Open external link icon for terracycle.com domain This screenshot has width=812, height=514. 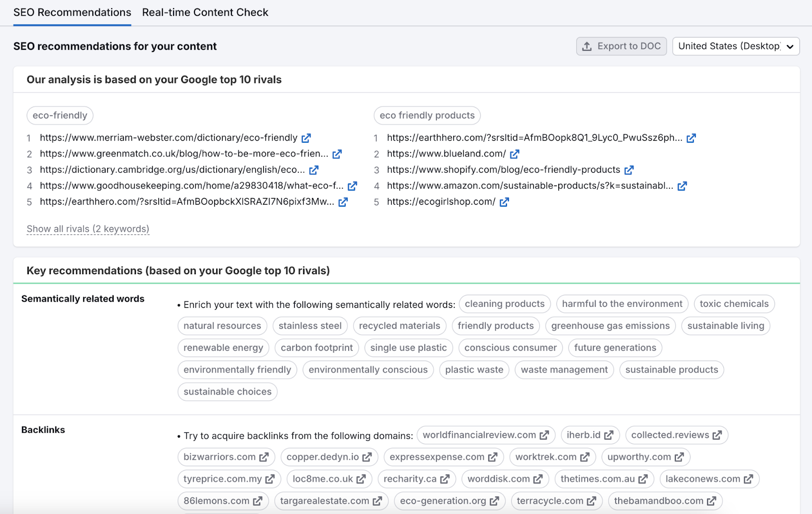[x=591, y=500]
